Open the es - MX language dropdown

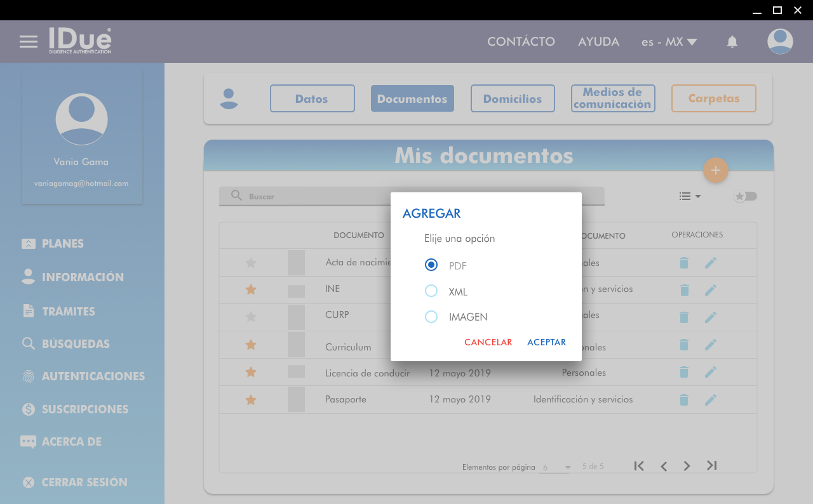pos(669,42)
